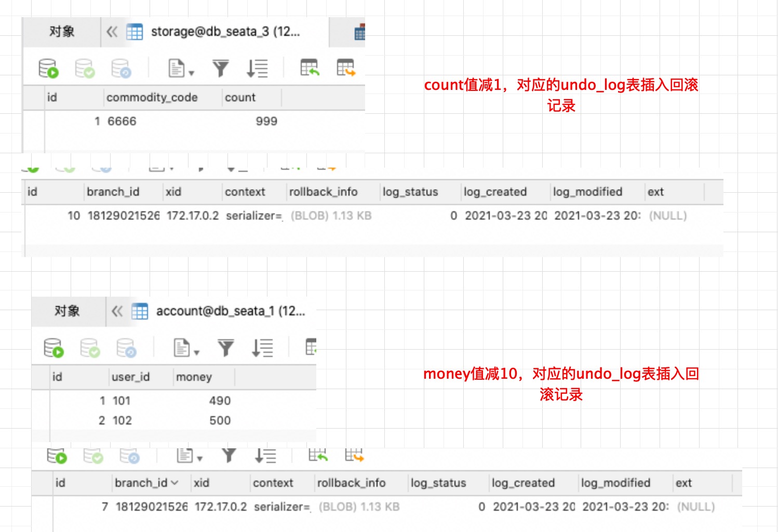Click begin transaction icon in account toolbar
The height and width of the screenshot is (532, 778).
pyautogui.click(x=54, y=348)
